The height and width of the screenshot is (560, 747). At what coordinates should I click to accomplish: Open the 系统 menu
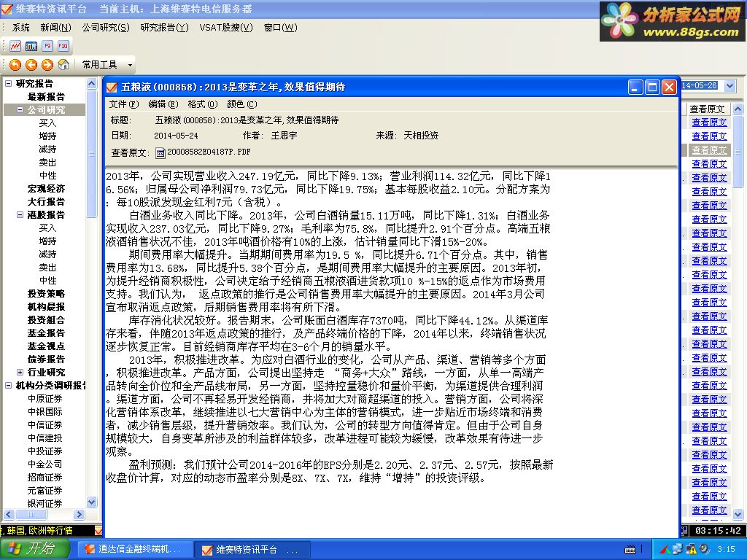pyautogui.click(x=20, y=28)
